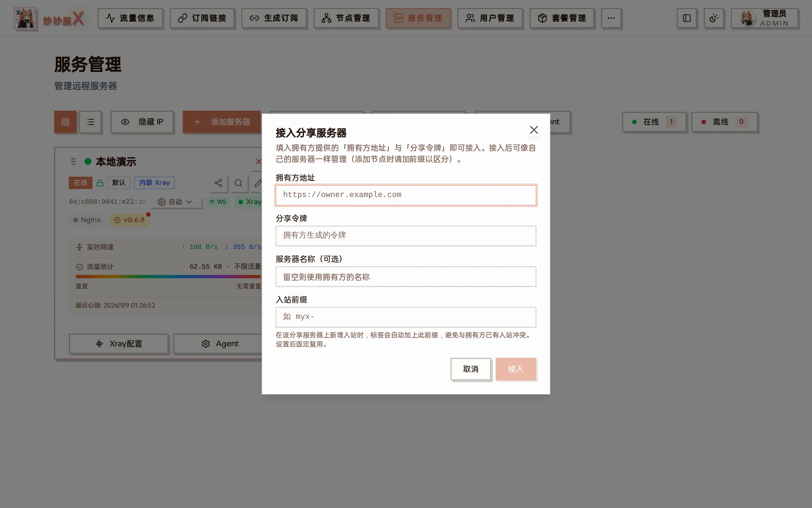Close the 接入分享服务器 dialog
Image resolution: width=812 pixels, height=508 pixels.
(x=534, y=130)
